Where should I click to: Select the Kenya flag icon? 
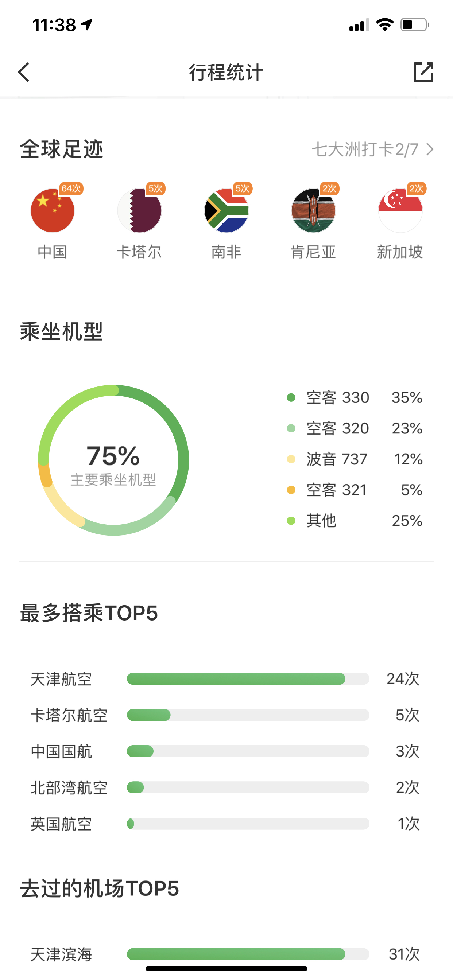pyautogui.click(x=313, y=210)
